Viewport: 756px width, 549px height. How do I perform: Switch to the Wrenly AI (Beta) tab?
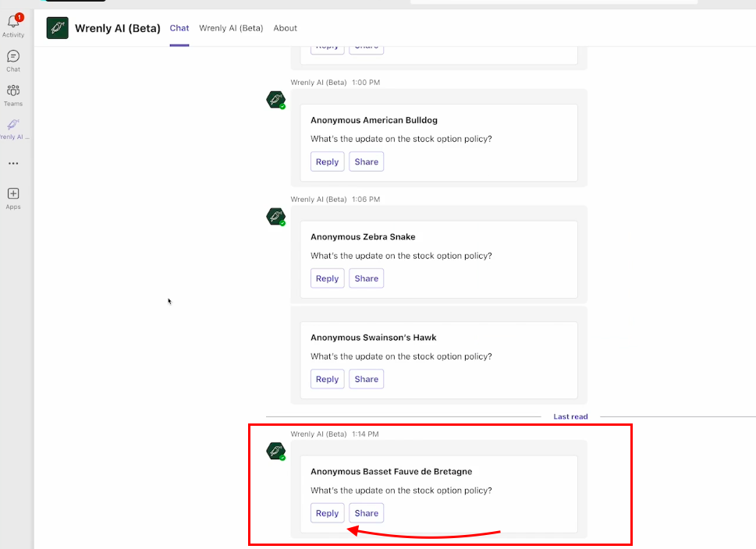[x=231, y=28]
